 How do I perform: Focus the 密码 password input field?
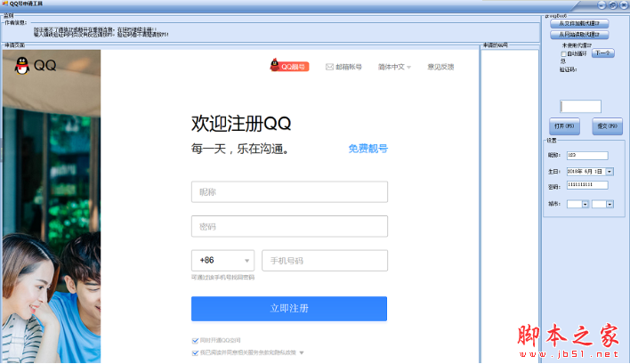point(289,226)
